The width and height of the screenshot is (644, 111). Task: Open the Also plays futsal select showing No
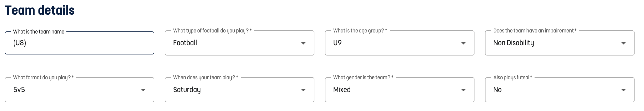point(559,90)
